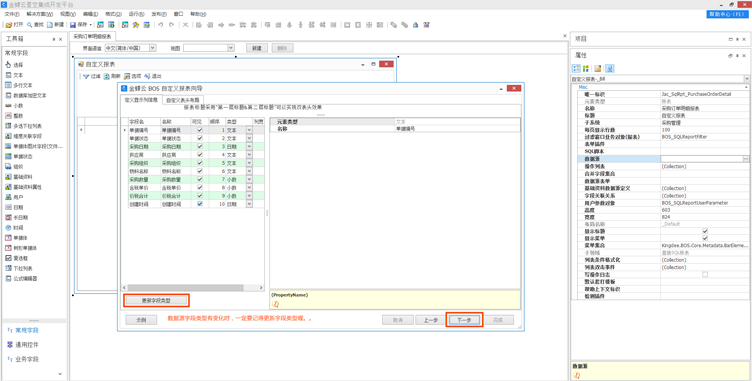Click the 上一步 button in the wizard
The width and height of the screenshot is (752, 381).
click(430, 320)
